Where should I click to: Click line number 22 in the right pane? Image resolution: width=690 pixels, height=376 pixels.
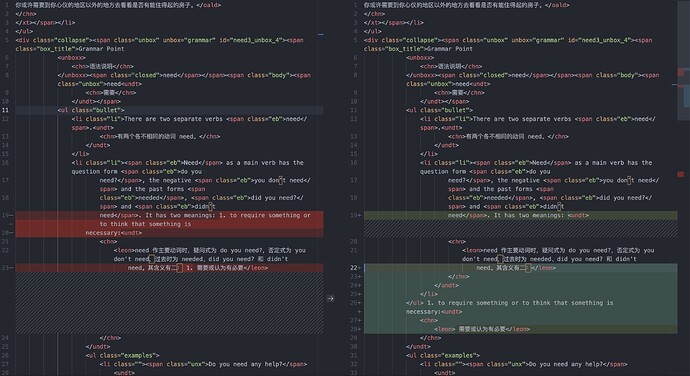click(354, 268)
